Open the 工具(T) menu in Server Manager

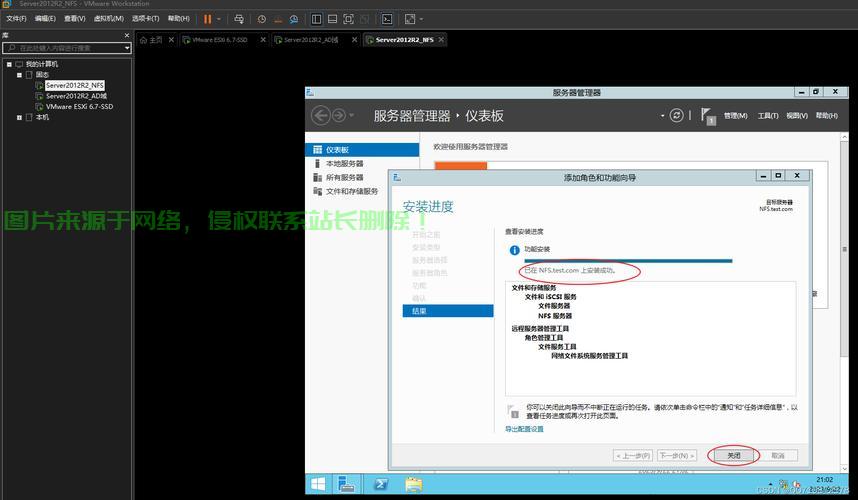tap(768, 115)
